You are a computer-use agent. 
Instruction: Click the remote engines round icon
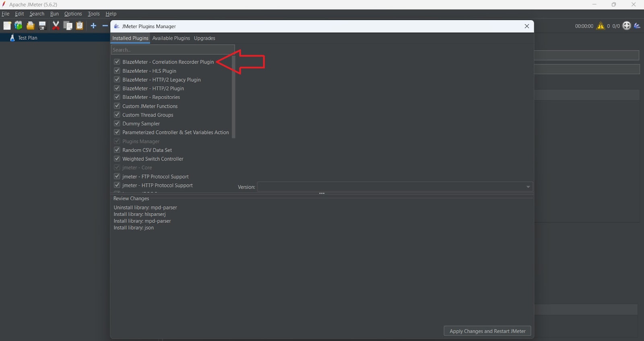point(627,26)
